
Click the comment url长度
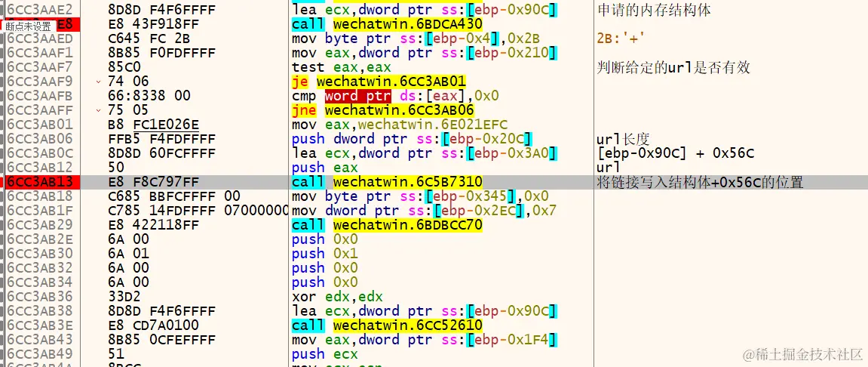pyautogui.click(x=624, y=139)
